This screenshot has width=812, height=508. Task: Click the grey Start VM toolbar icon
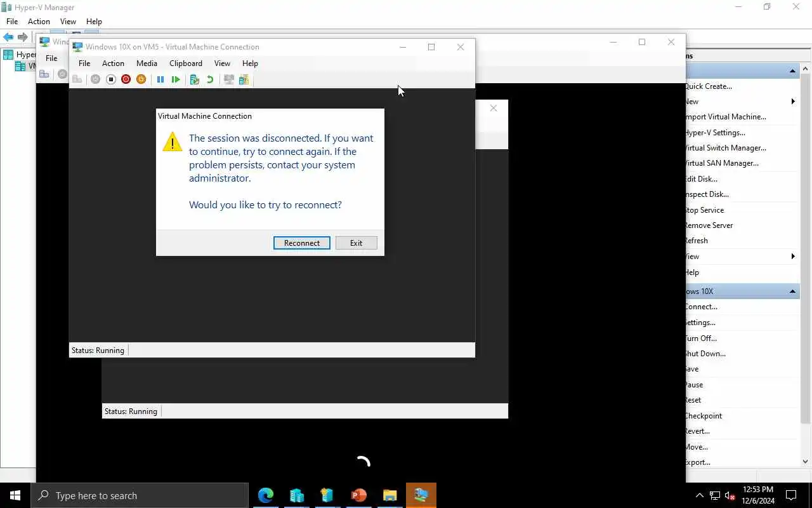[95, 79]
